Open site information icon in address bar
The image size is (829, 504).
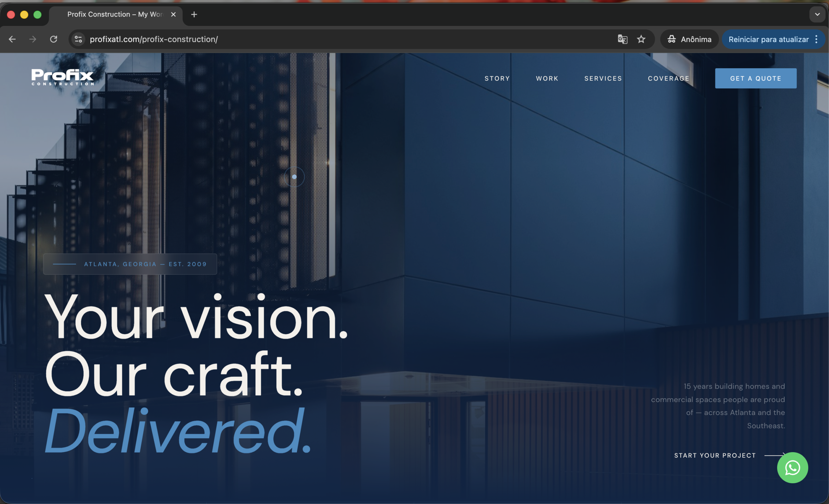point(78,39)
